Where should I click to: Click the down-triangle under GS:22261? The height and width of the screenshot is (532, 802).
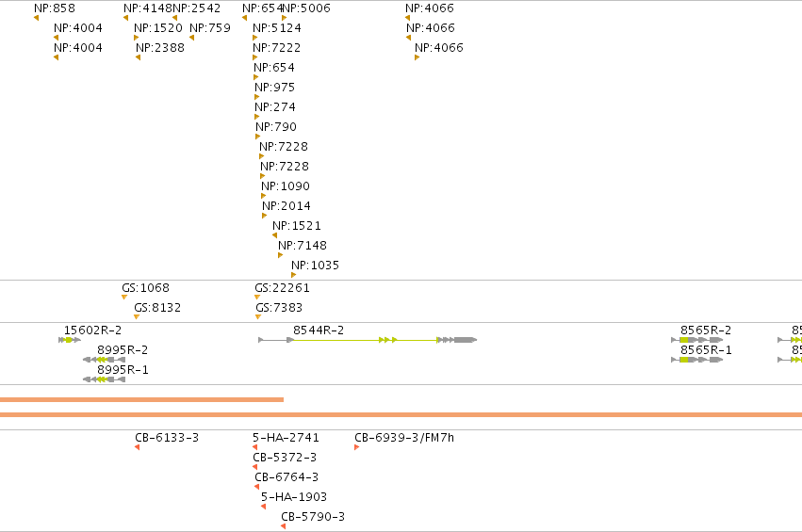tap(257, 297)
